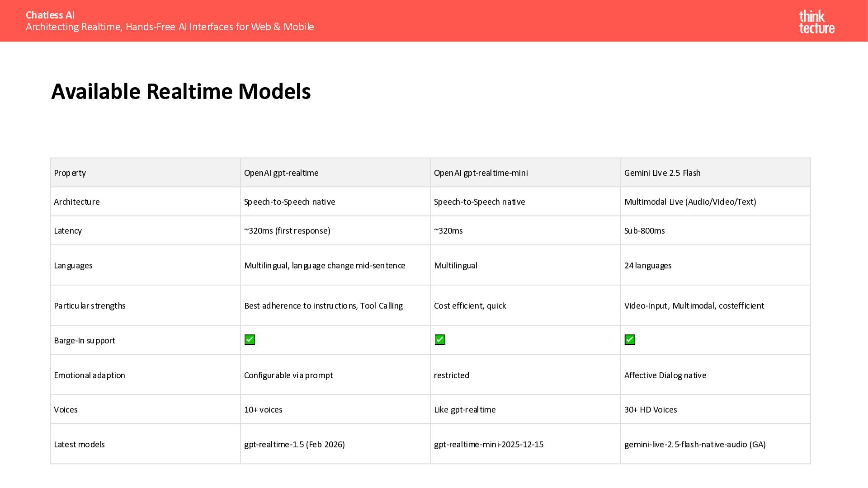Click the Thinktecture logo in header
Image resolution: width=868 pixels, height=488 pixels.
click(816, 22)
